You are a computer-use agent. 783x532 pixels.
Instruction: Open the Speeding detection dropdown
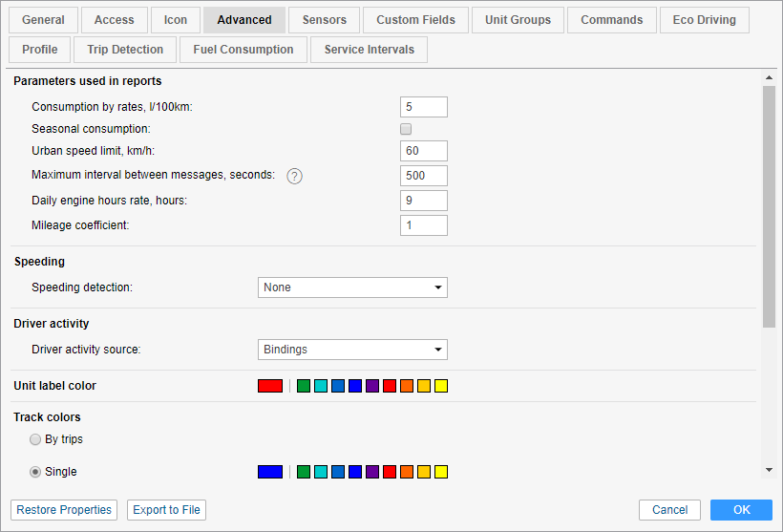352,287
